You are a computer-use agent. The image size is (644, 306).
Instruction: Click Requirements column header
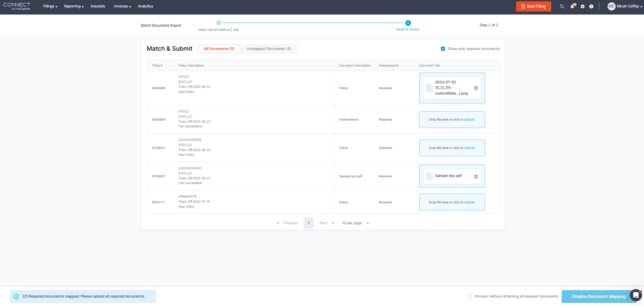389,66
